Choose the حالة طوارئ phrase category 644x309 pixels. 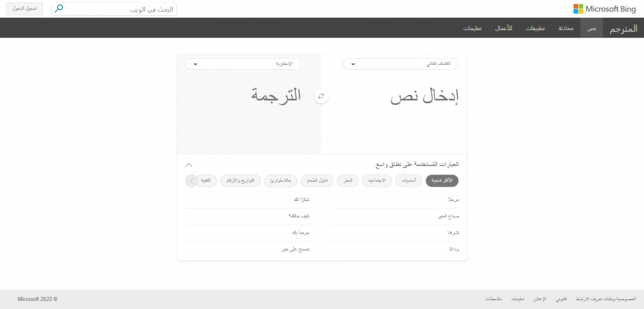[280, 181]
